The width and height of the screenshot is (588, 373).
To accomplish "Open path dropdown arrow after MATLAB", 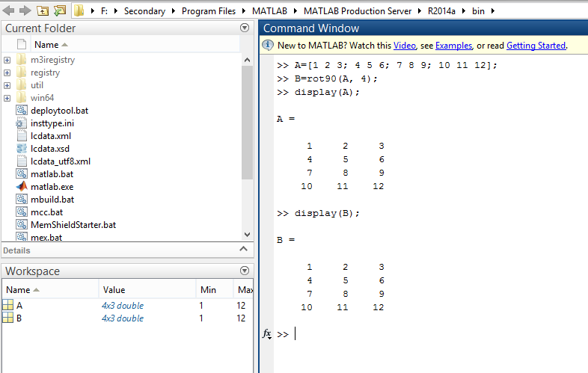I will [295, 11].
